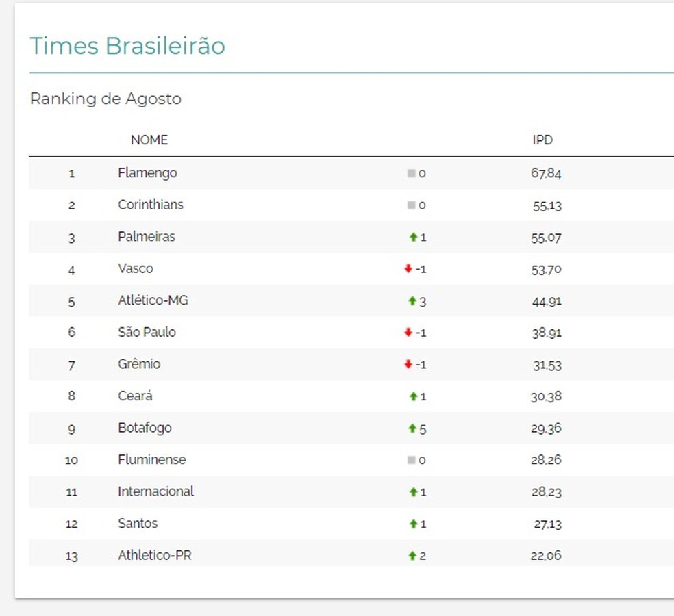Click the IPD column header

[542, 140]
